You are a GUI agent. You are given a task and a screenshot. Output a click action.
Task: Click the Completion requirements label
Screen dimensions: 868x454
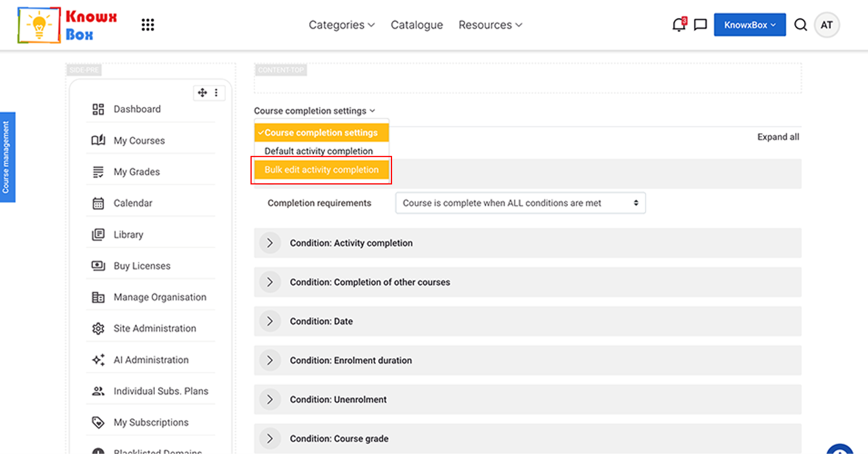click(x=319, y=203)
